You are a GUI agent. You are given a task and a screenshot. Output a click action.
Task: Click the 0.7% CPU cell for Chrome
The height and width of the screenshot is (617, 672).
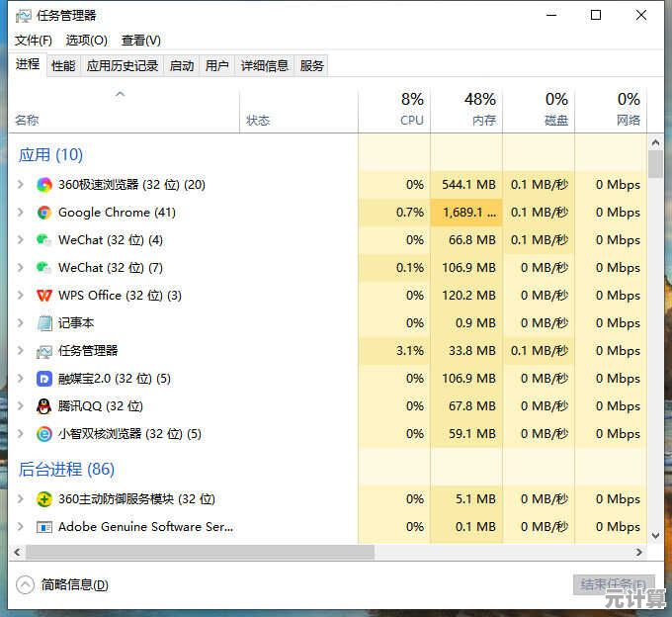[x=394, y=213]
